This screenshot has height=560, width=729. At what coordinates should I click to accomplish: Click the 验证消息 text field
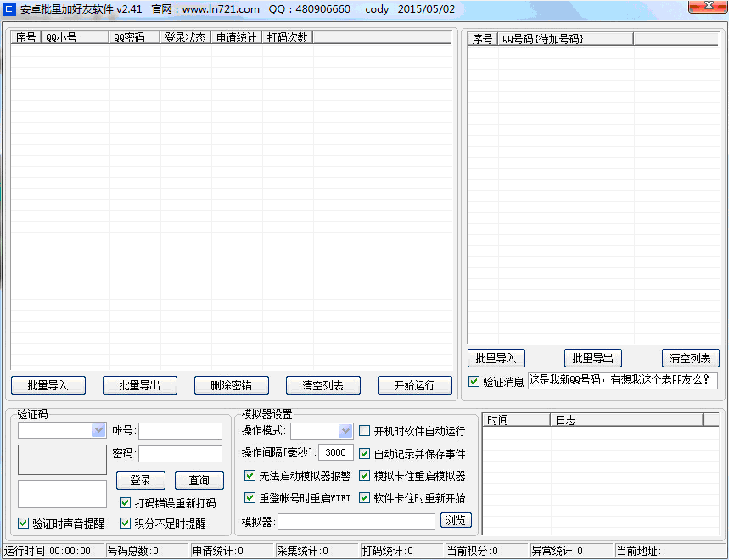pos(623,381)
